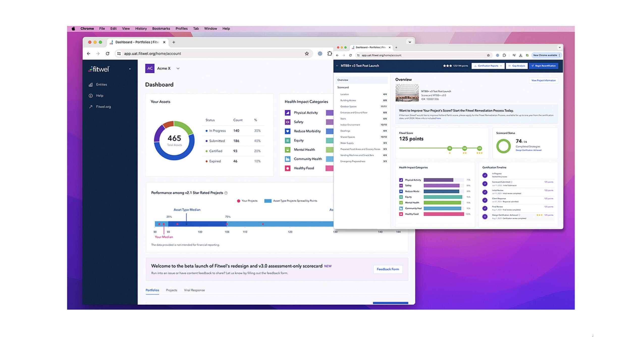Expand the Acme X account dropdown
Image resolution: width=644 pixels, height=337 pixels.
tap(178, 68)
